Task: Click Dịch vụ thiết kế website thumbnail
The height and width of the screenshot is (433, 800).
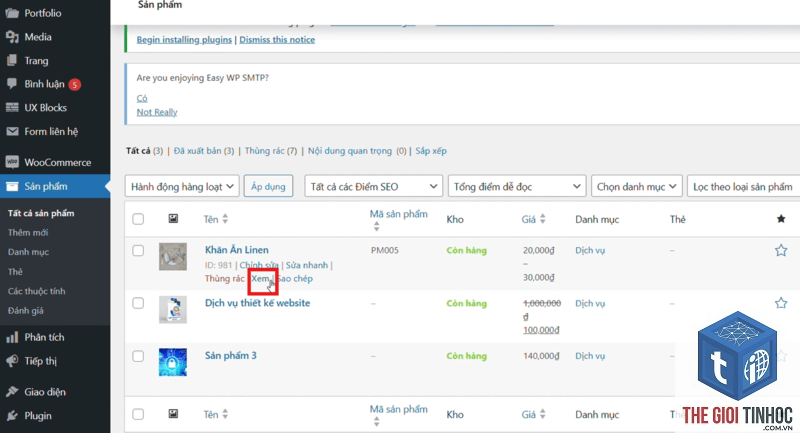Action: [x=173, y=310]
